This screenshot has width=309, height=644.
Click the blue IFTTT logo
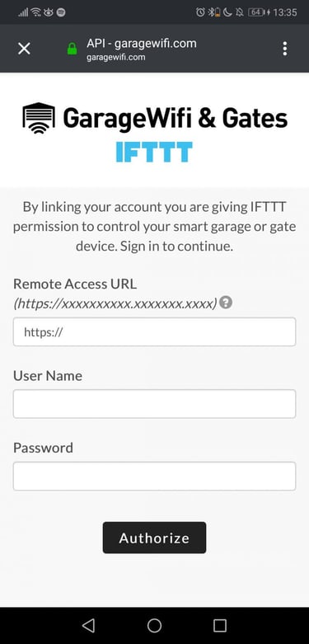(154, 152)
